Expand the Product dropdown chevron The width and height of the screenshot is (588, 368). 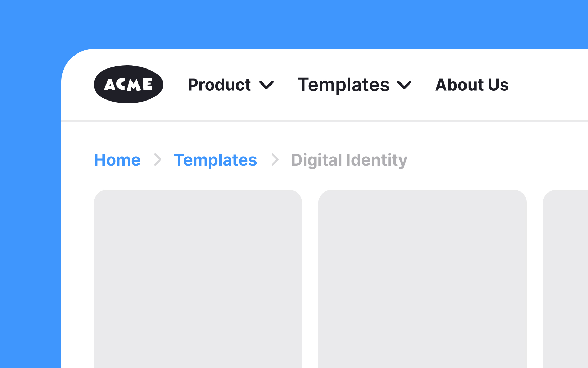266,85
